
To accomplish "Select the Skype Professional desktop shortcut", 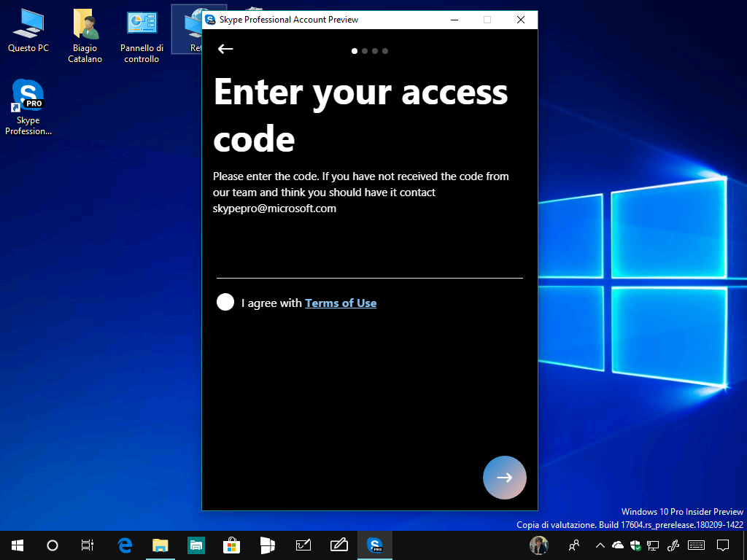I will 28,108.
